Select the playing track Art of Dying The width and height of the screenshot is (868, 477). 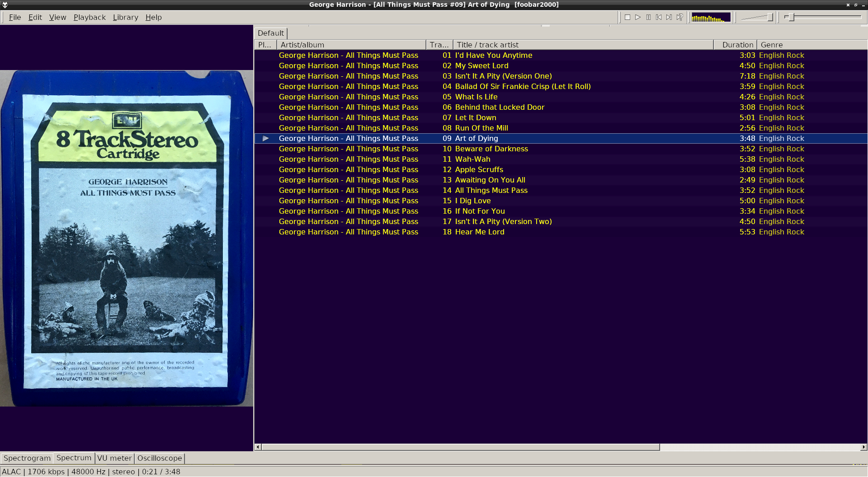[561, 138]
